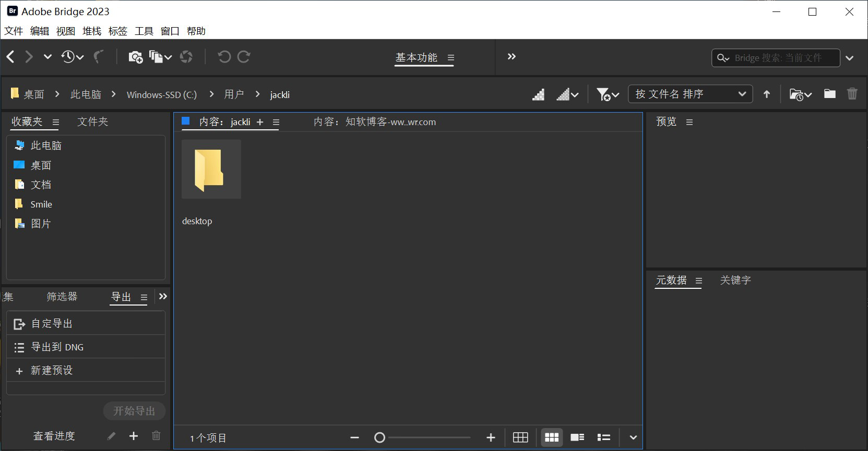
Task: Click 查看进度 link
Action: 54,436
